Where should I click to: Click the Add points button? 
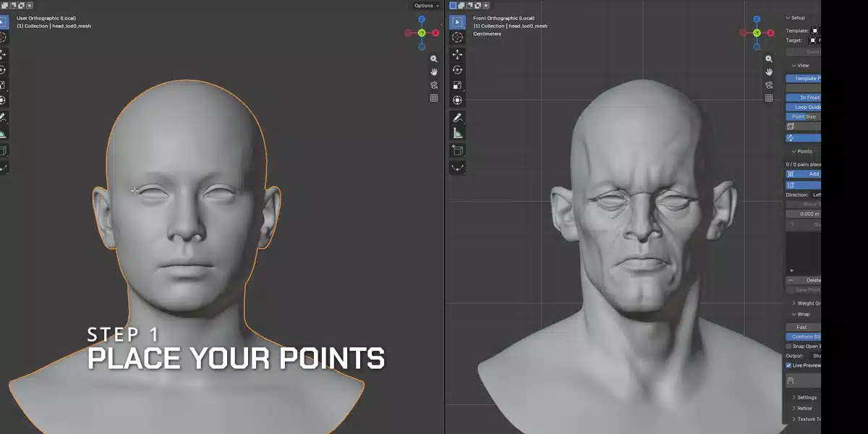(x=804, y=174)
